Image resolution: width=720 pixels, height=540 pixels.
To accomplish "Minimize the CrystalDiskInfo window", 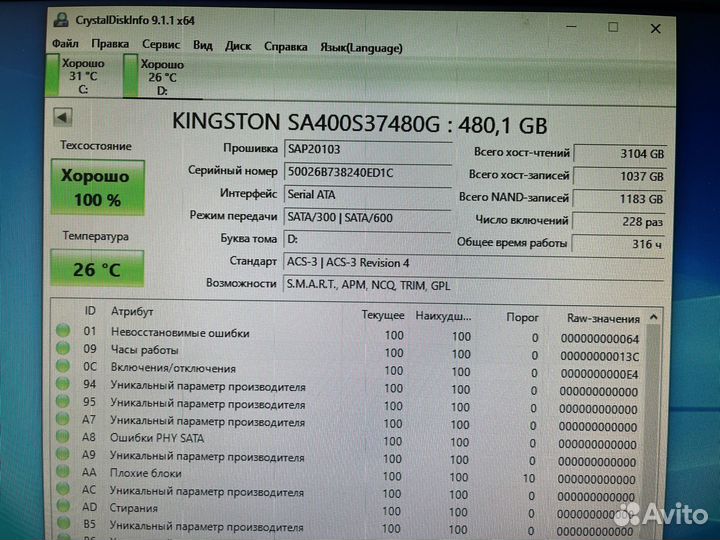I will (571, 27).
